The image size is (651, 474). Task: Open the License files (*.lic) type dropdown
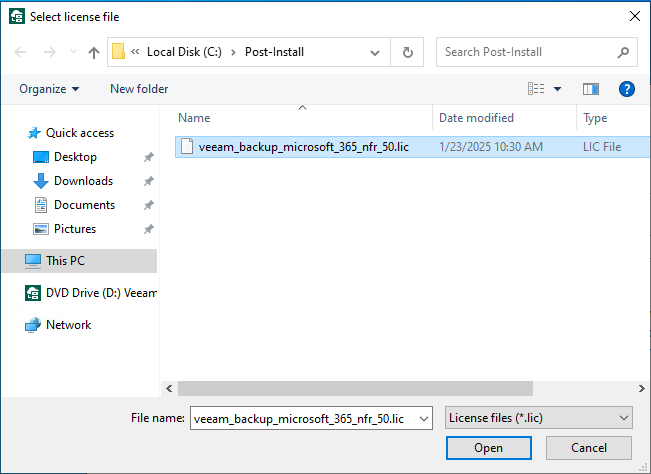point(538,418)
